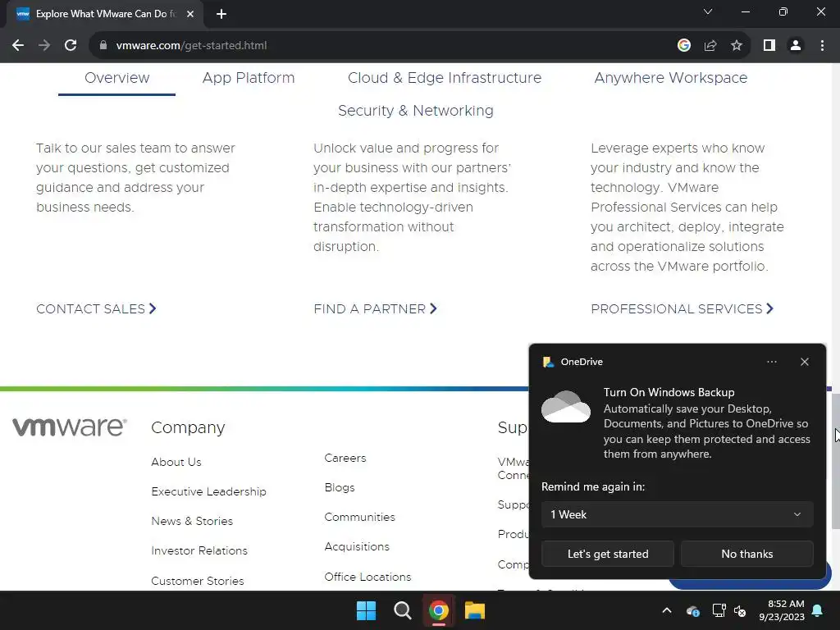Close the VMware browser tab
This screenshot has height=630, width=840.
coord(190,14)
